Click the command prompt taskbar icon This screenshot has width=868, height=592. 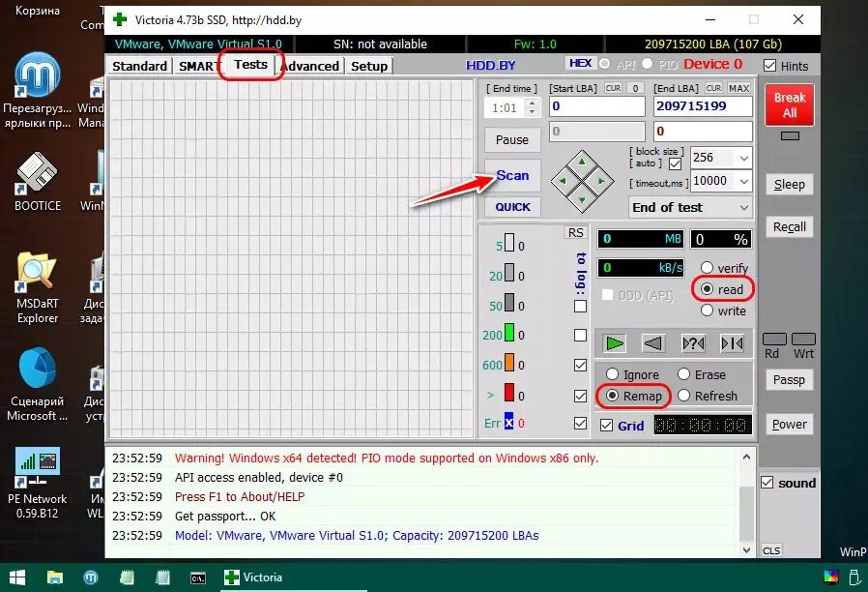click(x=197, y=577)
